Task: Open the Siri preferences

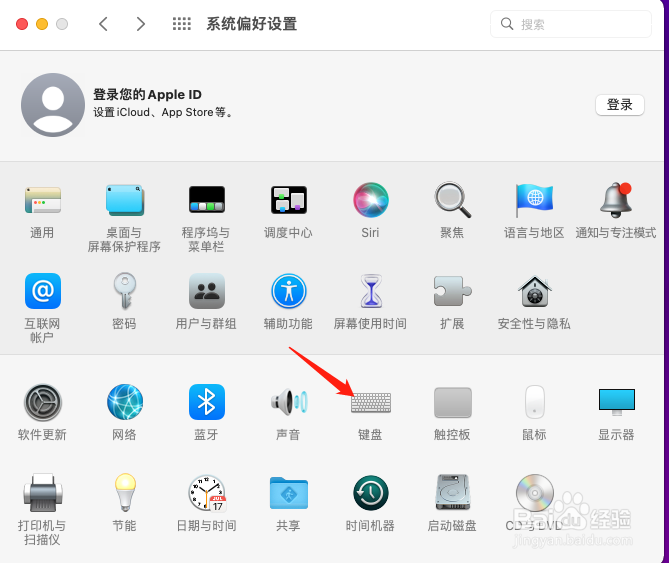Action: point(370,200)
